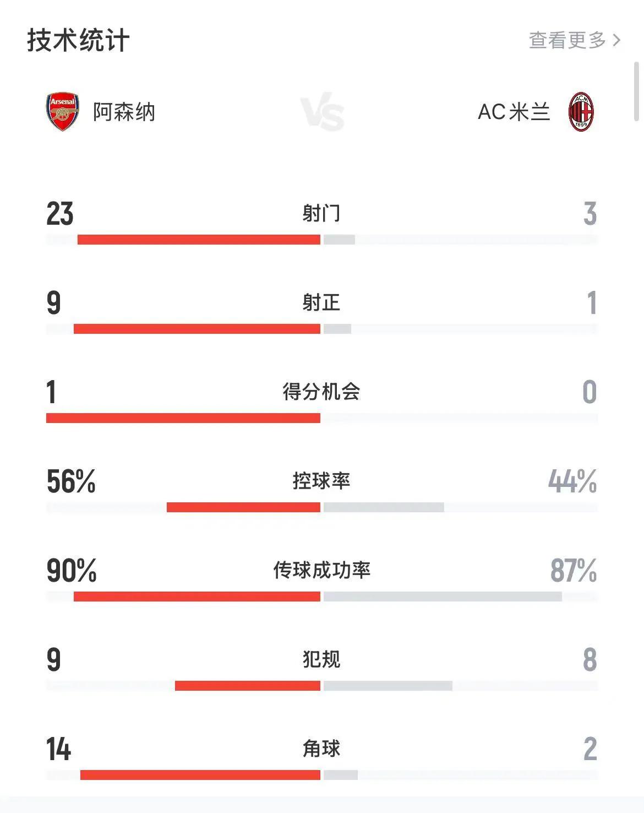The image size is (644, 813).
Task: Click the red 射正 on-target bar
Action: pyautogui.click(x=197, y=329)
